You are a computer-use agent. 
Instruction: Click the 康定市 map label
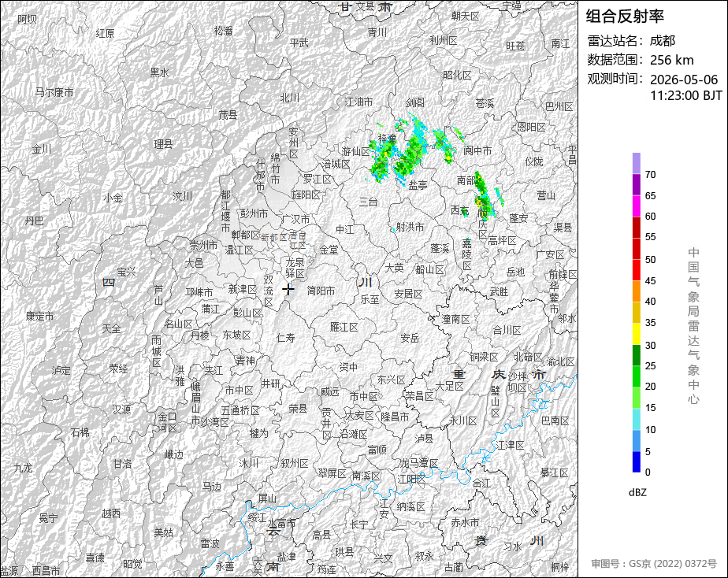point(40,316)
